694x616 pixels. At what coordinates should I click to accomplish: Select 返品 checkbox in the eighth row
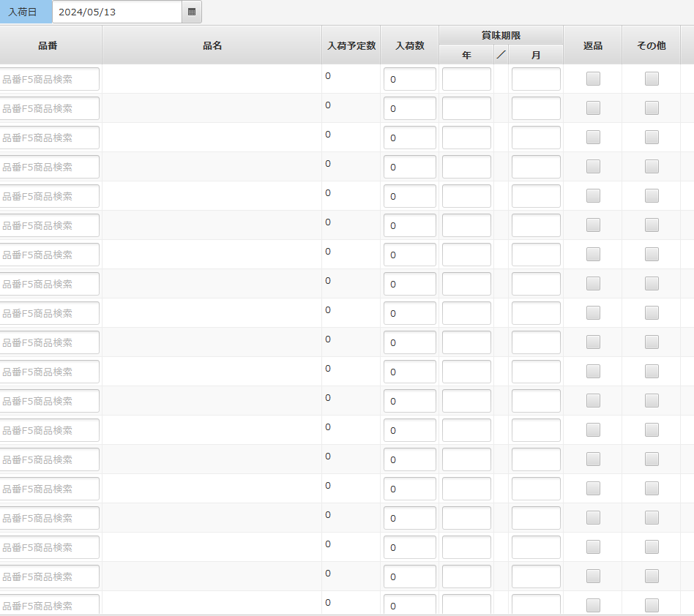(593, 283)
